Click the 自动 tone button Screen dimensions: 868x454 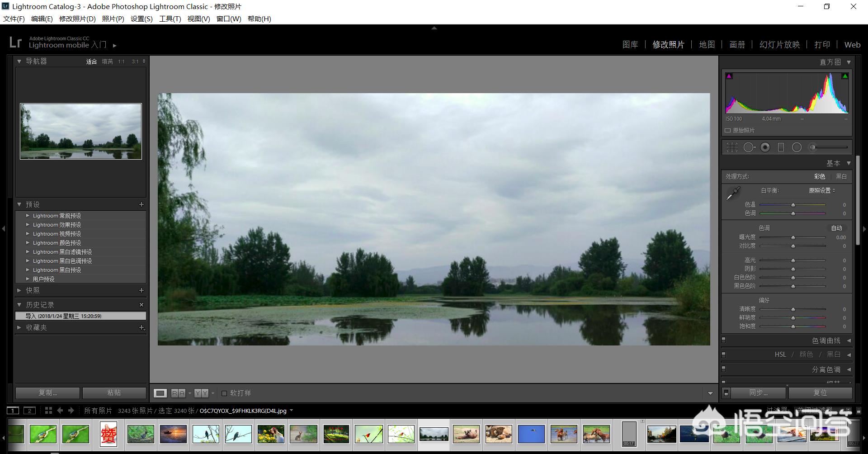(837, 228)
